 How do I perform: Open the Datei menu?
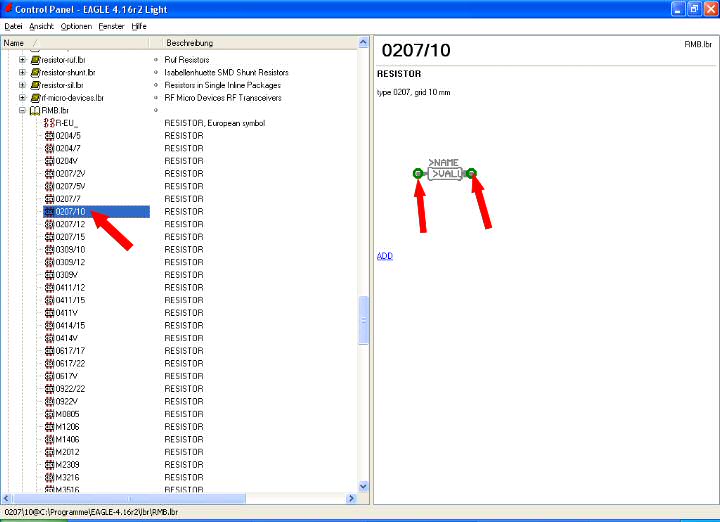(13, 26)
